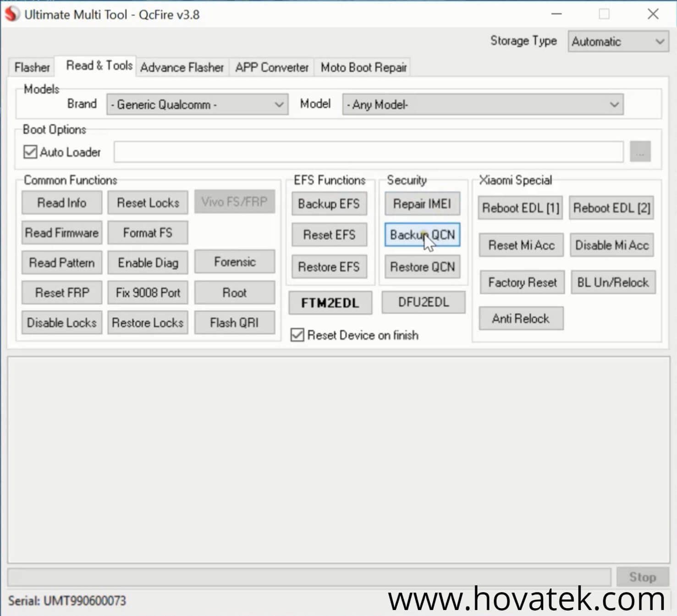This screenshot has height=616, width=677.
Task: Click the empty log output area
Action: click(x=338, y=460)
